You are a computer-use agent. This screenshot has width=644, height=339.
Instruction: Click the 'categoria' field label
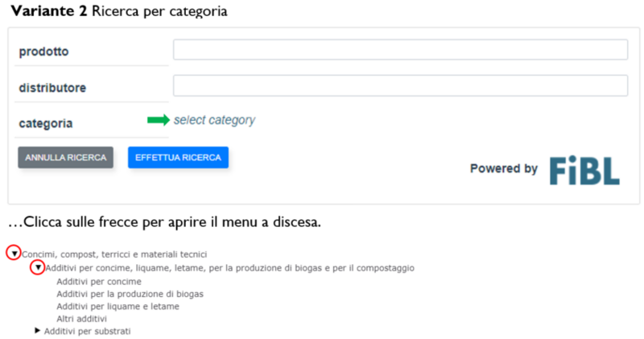(x=46, y=123)
